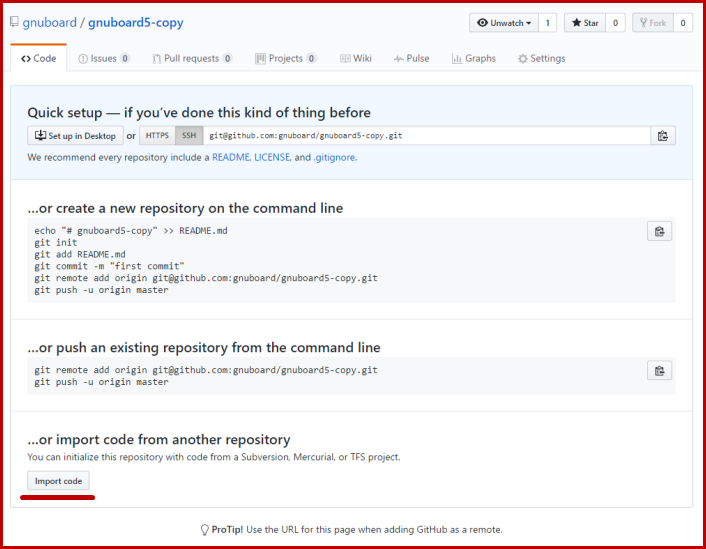The image size is (706, 549).
Task: Open the Pulse tab
Action: [x=411, y=59]
